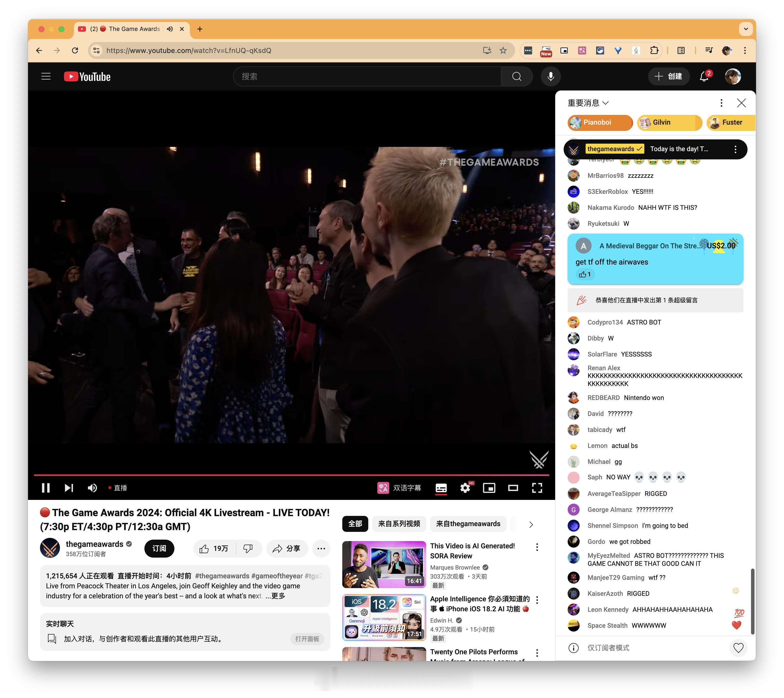Mute the tab via speaker icon

pyautogui.click(x=170, y=29)
